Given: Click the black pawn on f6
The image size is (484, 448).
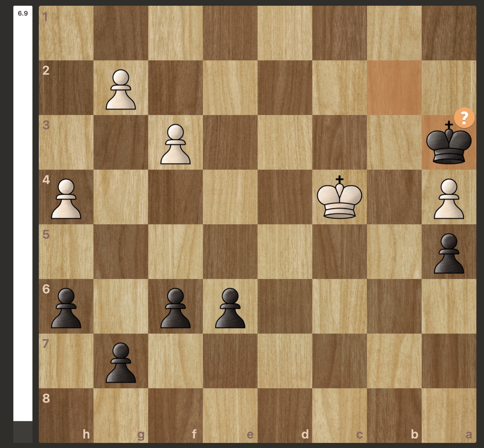Looking at the screenshot, I should point(176,308).
